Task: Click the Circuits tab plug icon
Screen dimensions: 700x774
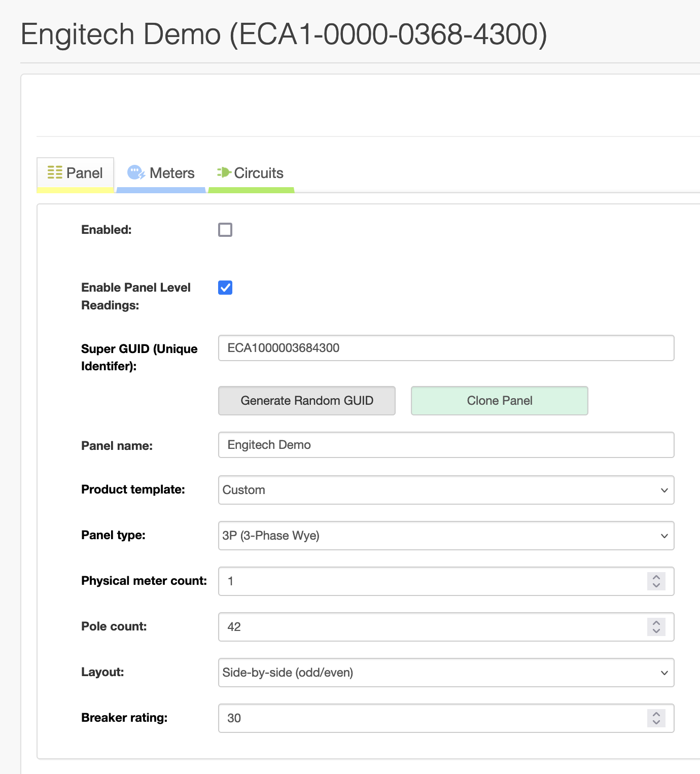Action: point(224,172)
